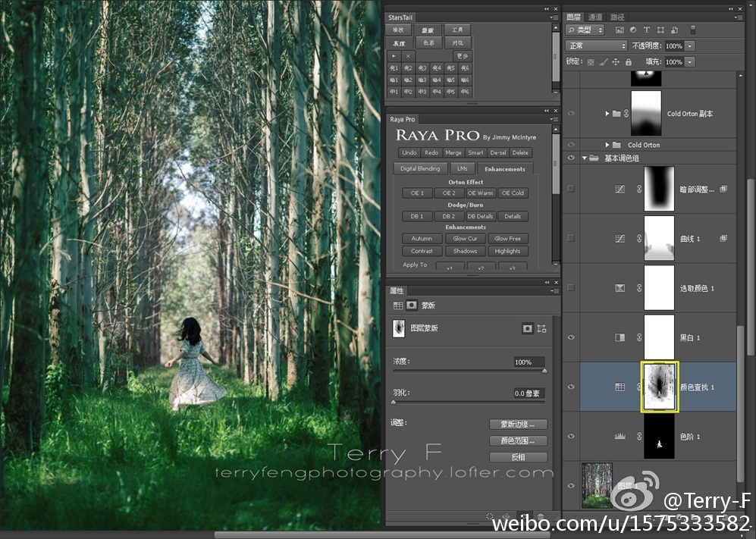
Task: Switch to the 路径 tab
Action: (x=617, y=17)
